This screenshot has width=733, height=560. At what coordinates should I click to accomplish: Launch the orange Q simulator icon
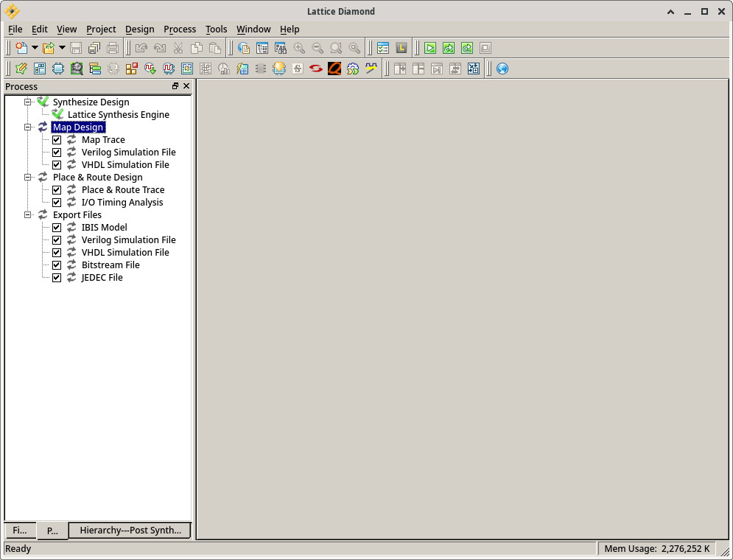coord(334,69)
